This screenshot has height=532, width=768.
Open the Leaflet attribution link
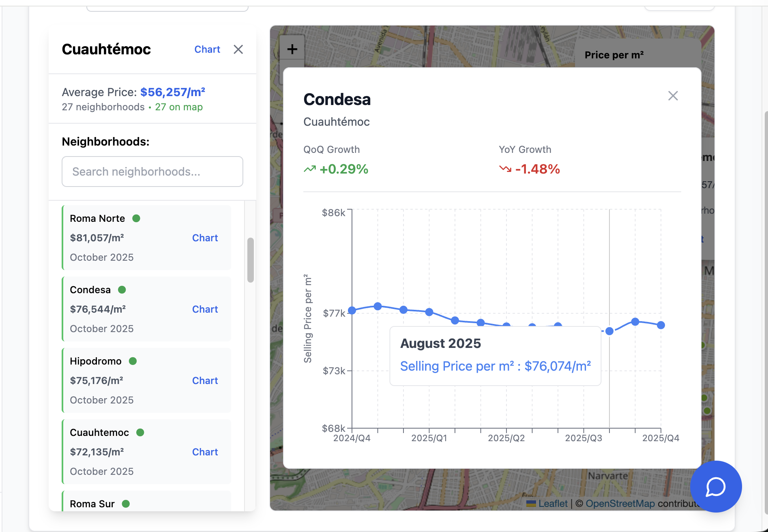(x=553, y=504)
